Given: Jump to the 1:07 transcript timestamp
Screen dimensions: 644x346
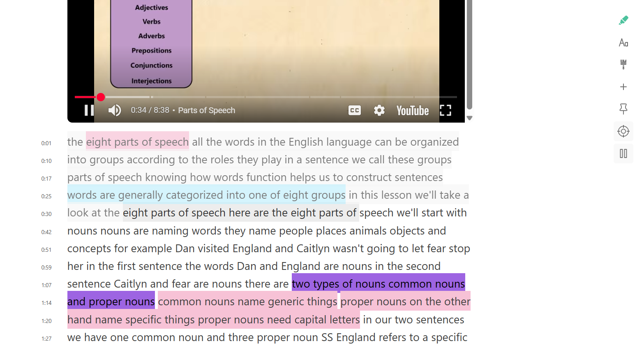Looking at the screenshot, I should tap(46, 285).
